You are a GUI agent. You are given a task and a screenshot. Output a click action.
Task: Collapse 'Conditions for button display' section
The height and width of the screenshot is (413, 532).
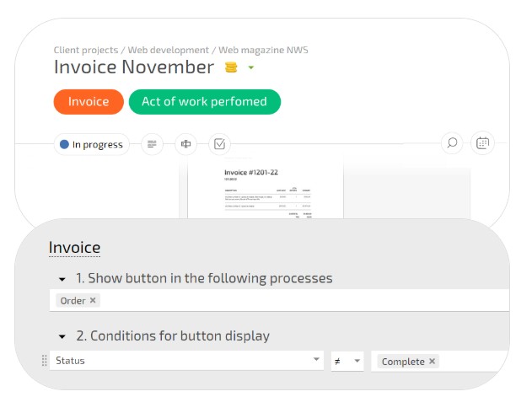[x=62, y=336]
